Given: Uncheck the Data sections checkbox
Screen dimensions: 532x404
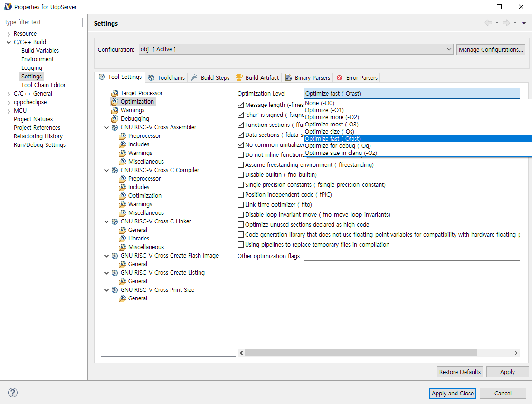Looking at the screenshot, I should click(240, 135).
